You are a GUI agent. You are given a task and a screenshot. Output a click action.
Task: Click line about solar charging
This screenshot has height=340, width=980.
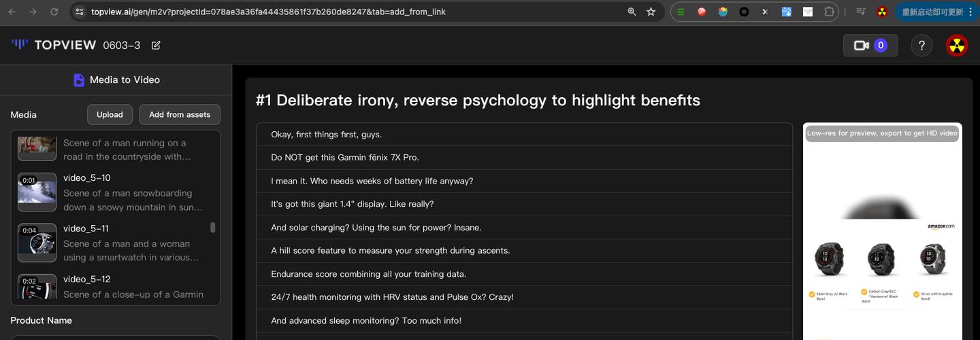tap(524, 227)
